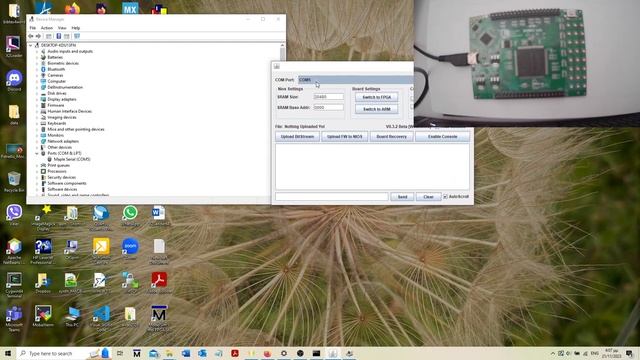Select the Imaging devices row

point(62,118)
